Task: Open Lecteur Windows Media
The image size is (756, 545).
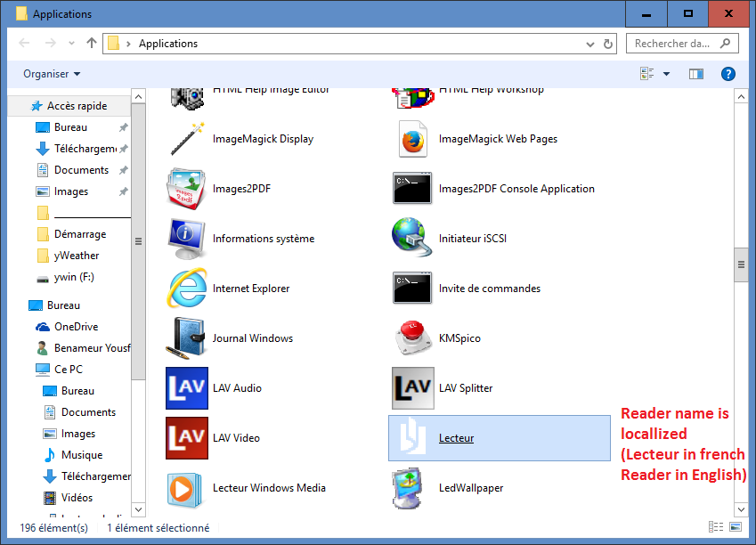Action: [x=267, y=487]
